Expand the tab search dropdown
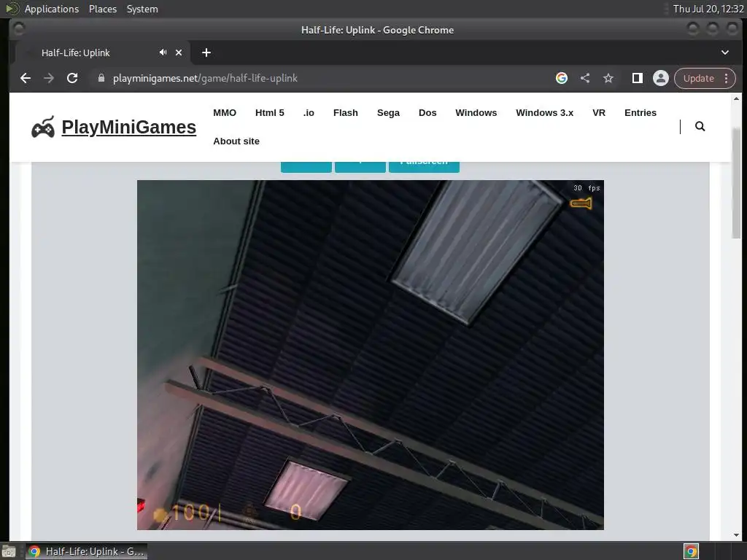Viewport: 747px width, 560px height. [x=724, y=52]
